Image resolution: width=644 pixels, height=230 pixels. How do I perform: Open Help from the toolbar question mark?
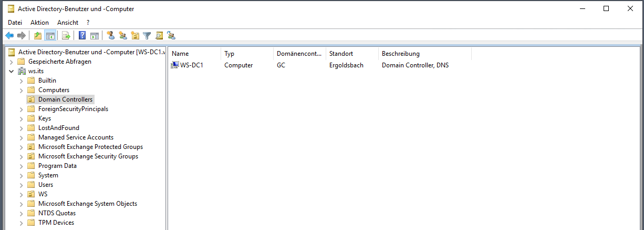click(82, 36)
